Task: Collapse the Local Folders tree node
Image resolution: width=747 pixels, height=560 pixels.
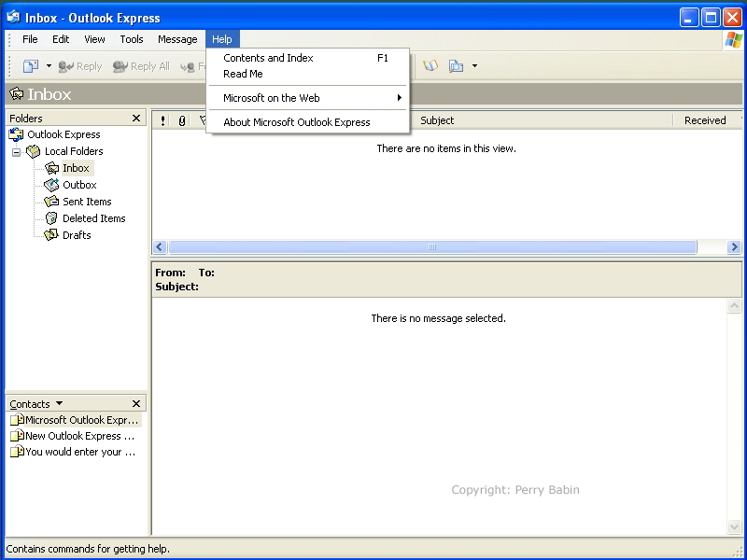Action: tap(16, 152)
